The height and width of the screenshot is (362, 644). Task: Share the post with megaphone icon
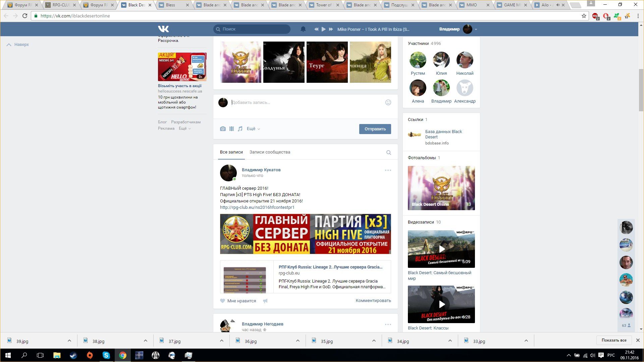point(265,301)
